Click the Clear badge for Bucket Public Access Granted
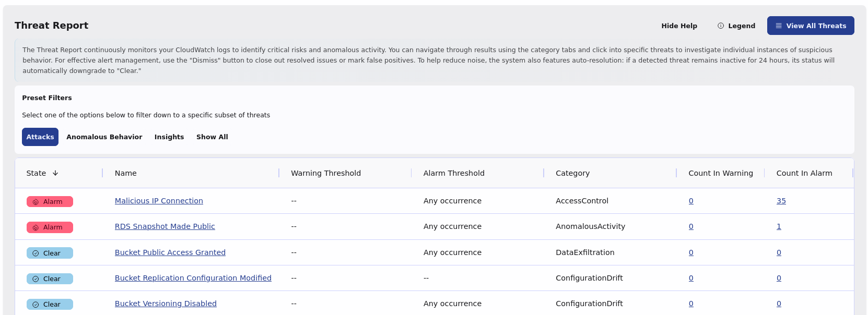The width and height of the screenshot is (868, 315). click(x=50, y=253)
